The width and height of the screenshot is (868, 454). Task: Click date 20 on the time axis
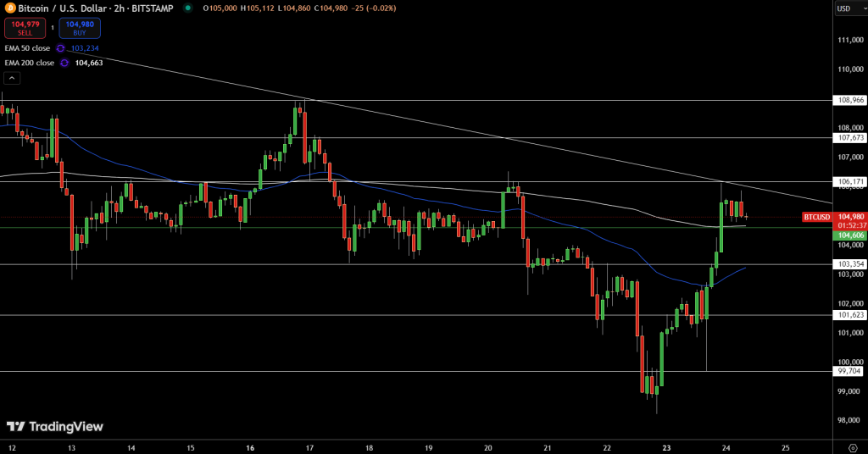click(487, 448)
